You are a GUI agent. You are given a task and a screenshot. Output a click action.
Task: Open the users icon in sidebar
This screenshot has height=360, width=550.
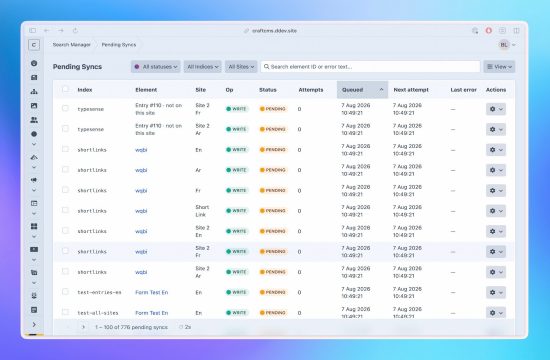[34, 120]
